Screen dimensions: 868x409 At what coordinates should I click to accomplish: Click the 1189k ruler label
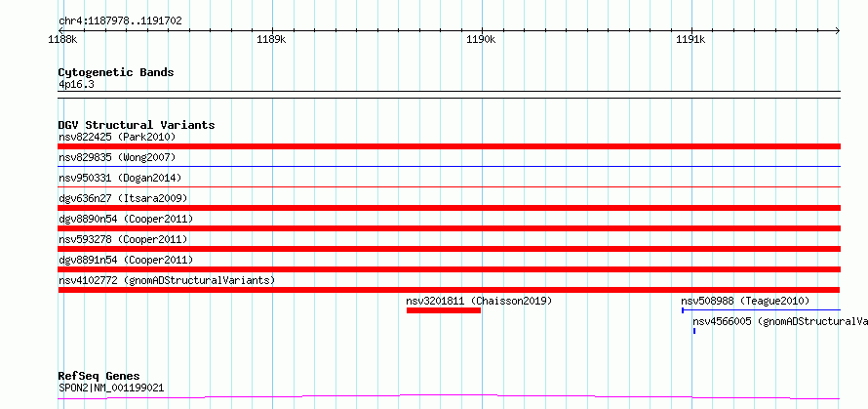pyautogui.click(x=272, y=39)
